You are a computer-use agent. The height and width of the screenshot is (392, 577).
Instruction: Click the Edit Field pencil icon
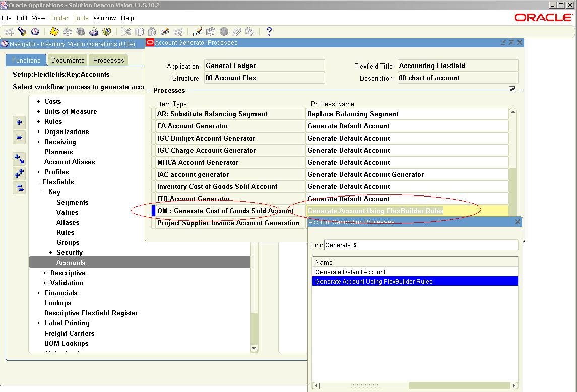click(198, 32)
